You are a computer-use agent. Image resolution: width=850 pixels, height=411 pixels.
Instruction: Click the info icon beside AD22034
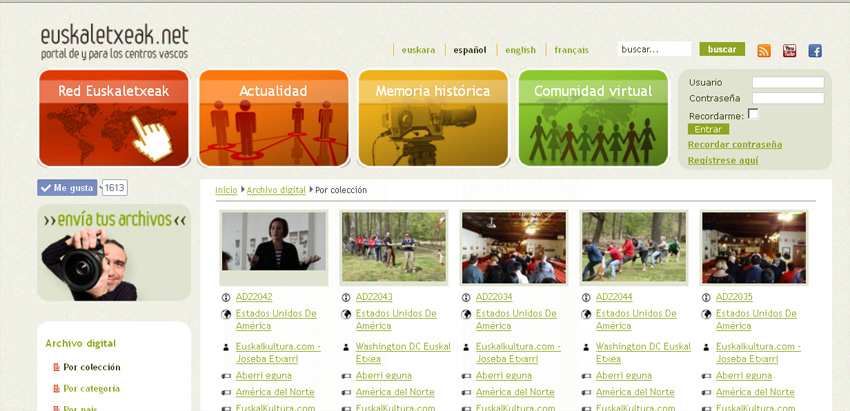[x=466, y=297]
